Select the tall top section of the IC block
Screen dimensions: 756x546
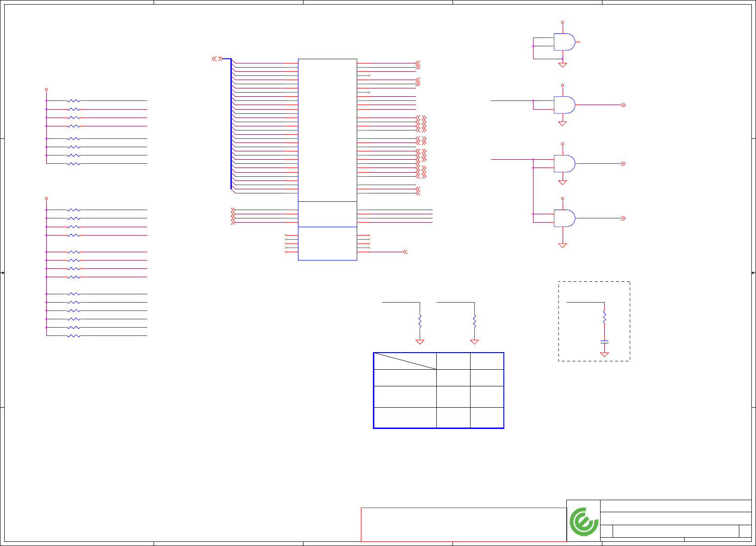tap(328, 130)
